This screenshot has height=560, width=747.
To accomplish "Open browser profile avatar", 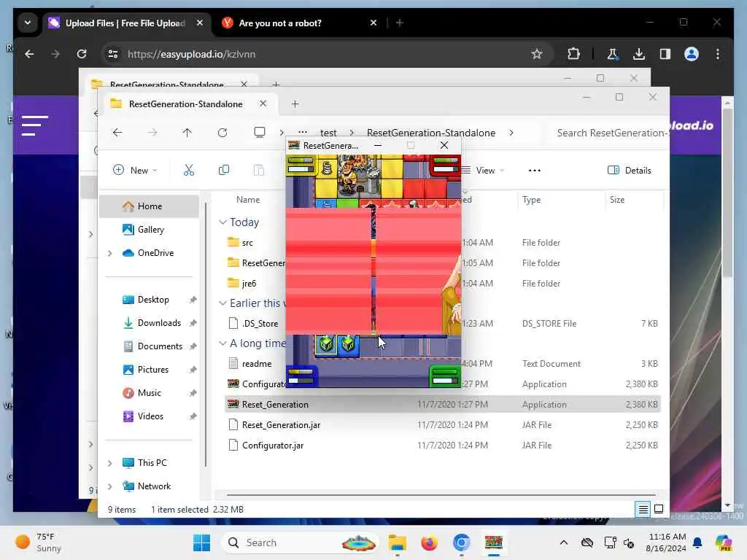I will (692, 54).
